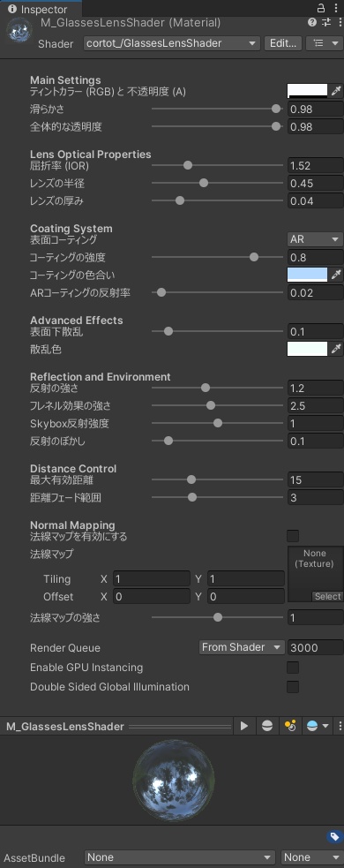Click the coating strength slider handle
The height and width of the screenshot is (868, 344).
254,257
